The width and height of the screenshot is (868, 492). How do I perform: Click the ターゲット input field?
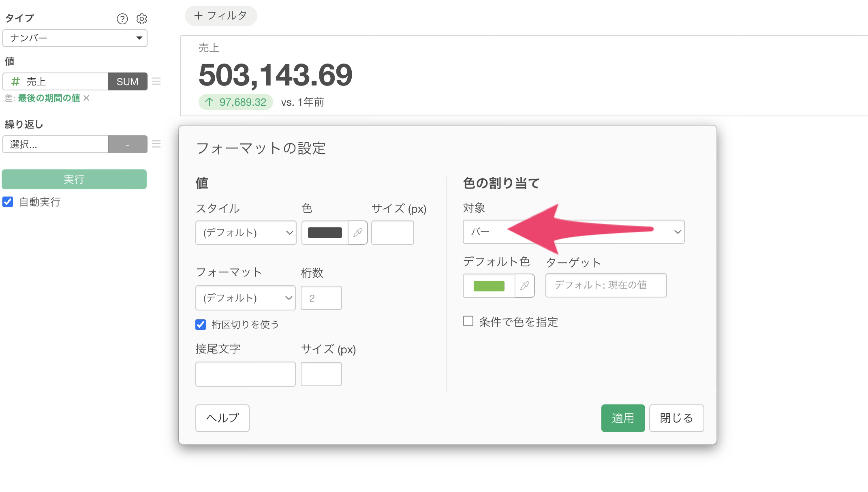point(606,285)
